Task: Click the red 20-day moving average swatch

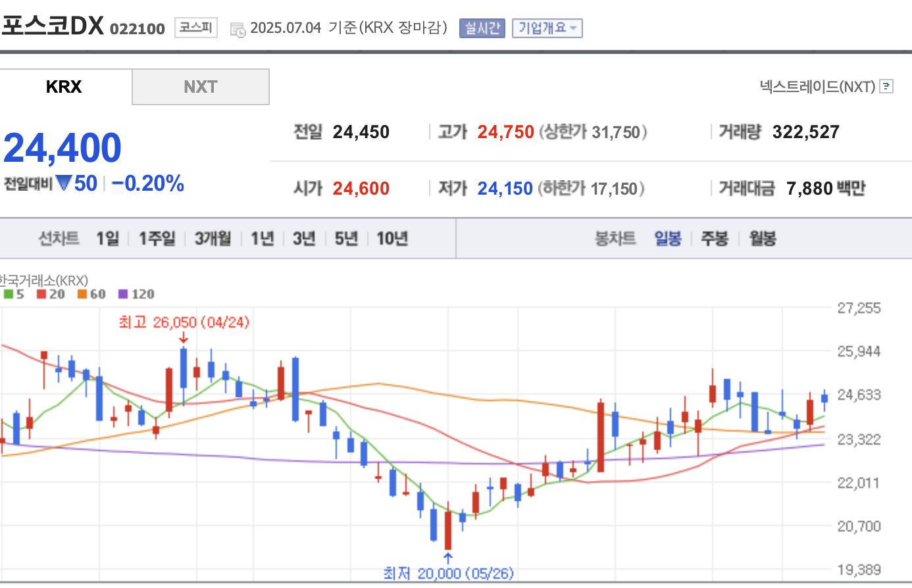Action: pyautogui.click(x=41, y=294)
